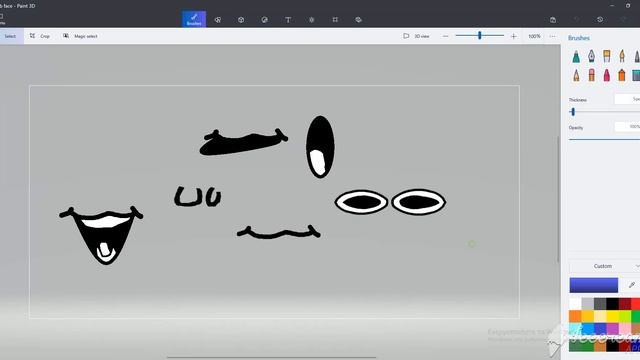This screenshot has height=360, width=640.
Task: Select the black swatch in top palette row
Action: click(x=612, y=304)
